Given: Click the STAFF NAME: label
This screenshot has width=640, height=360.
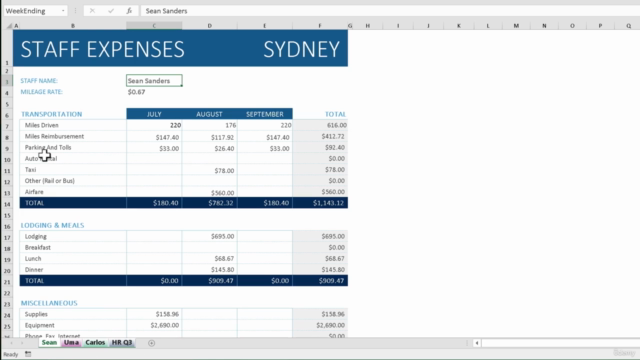Looking at the screenshot, I should 39,81.
